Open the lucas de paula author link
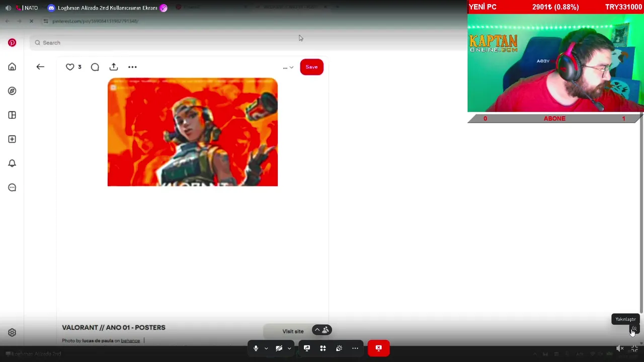644x362 pixels. click(98, 341)
